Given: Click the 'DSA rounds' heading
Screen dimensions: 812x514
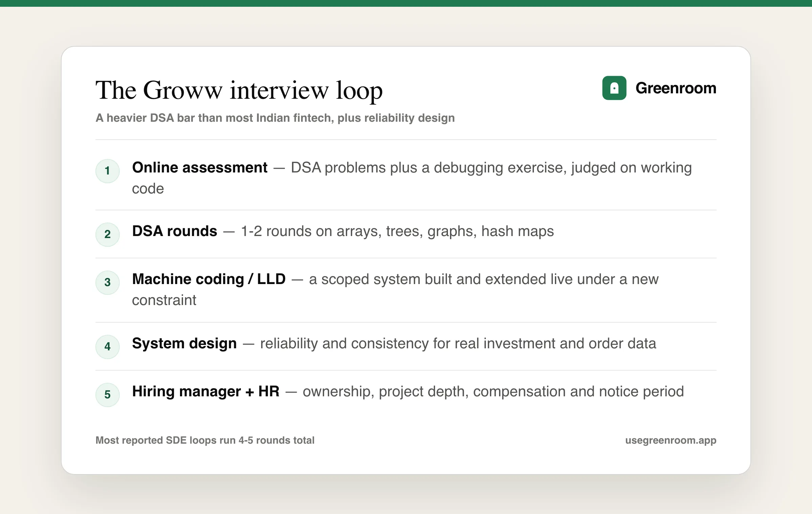Looking at the screenshot, I should pos(175,231).
